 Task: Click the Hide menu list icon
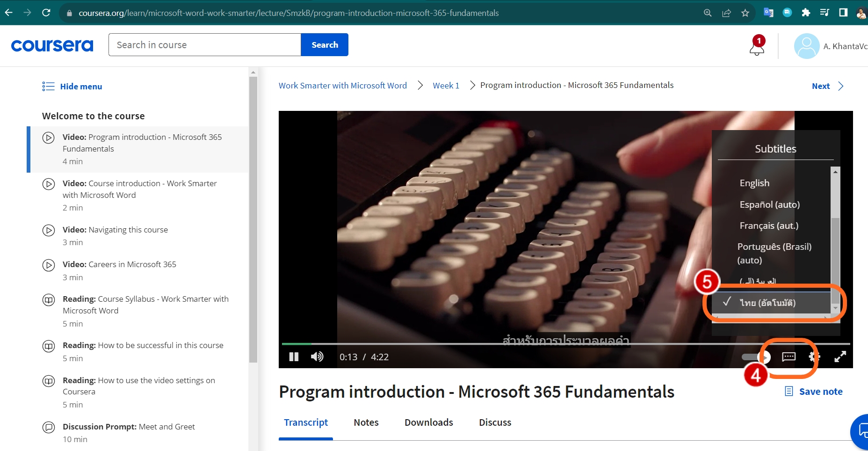[48, 87]
